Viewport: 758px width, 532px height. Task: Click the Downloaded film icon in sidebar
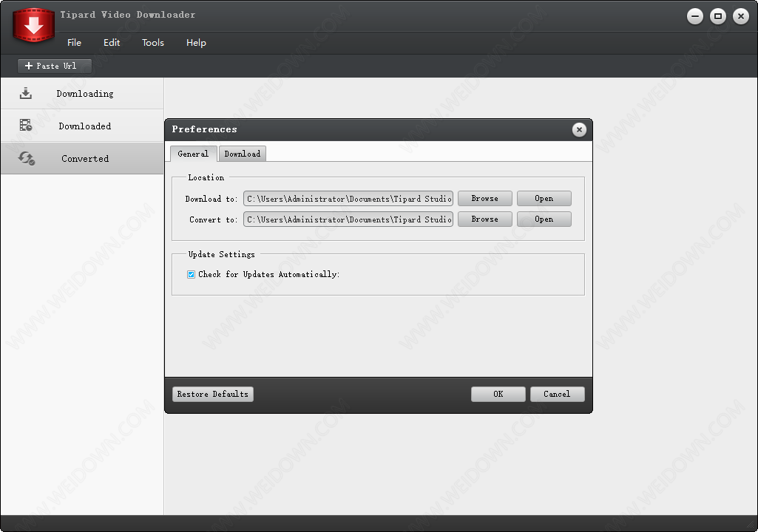pyautogui.click(x=26, y=126)
